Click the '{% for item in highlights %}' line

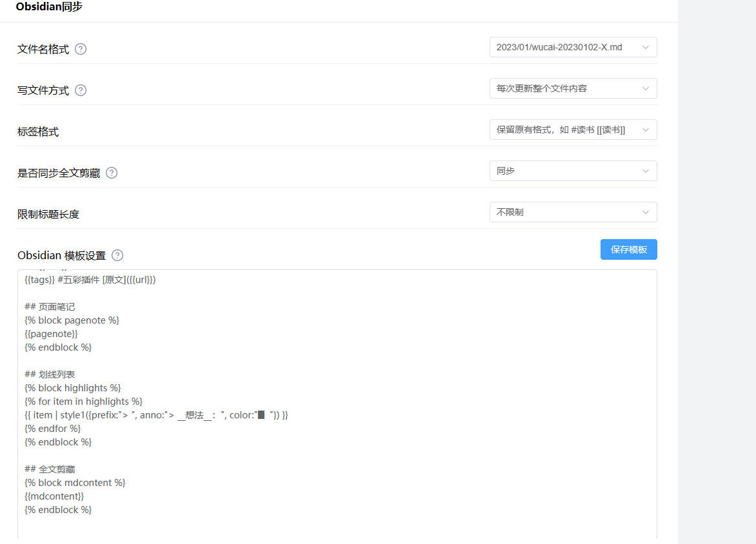83,402
